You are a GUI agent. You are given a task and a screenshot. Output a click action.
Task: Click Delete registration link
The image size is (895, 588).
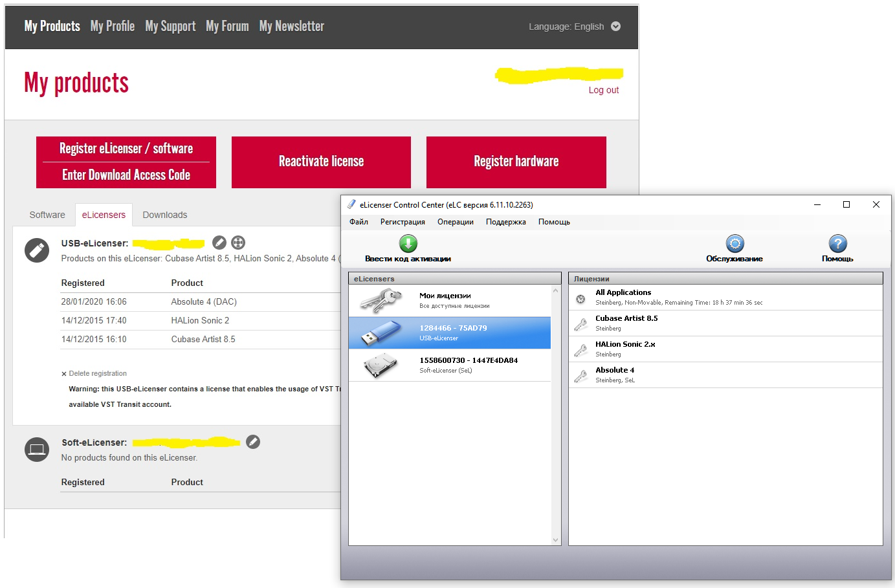pyautogui.click(x=94, y=373)
